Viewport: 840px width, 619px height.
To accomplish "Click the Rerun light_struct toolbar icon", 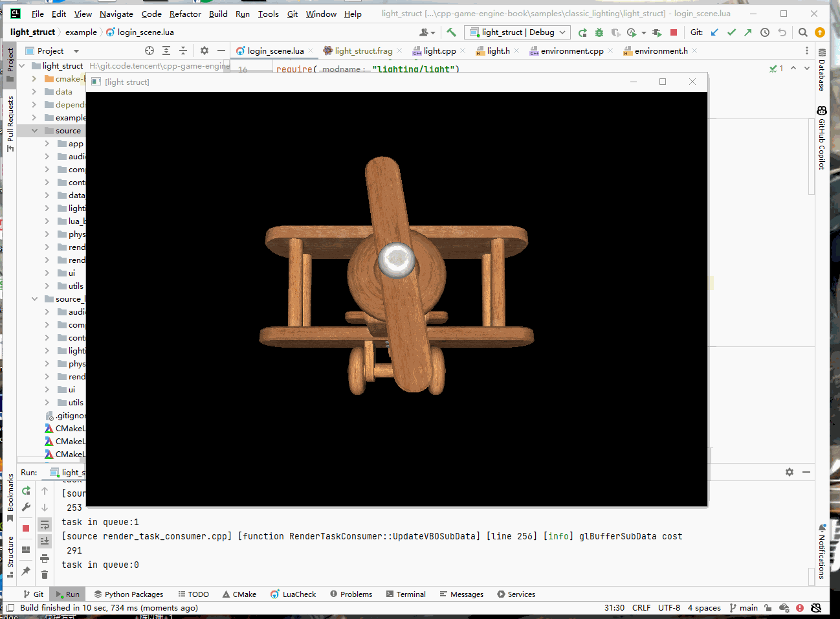I will [582, 32].
